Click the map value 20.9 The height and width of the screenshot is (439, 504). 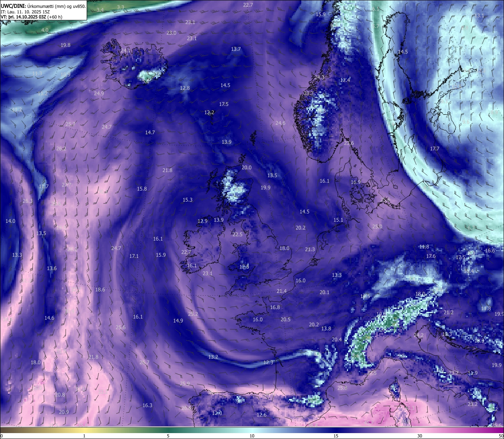point(64,412)
